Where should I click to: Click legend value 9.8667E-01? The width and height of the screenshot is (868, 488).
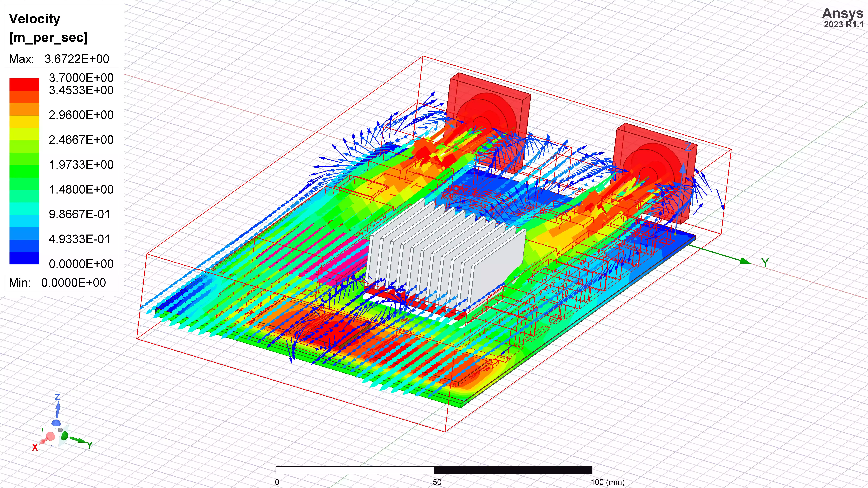pyautogui.click(x=80, y=214)
